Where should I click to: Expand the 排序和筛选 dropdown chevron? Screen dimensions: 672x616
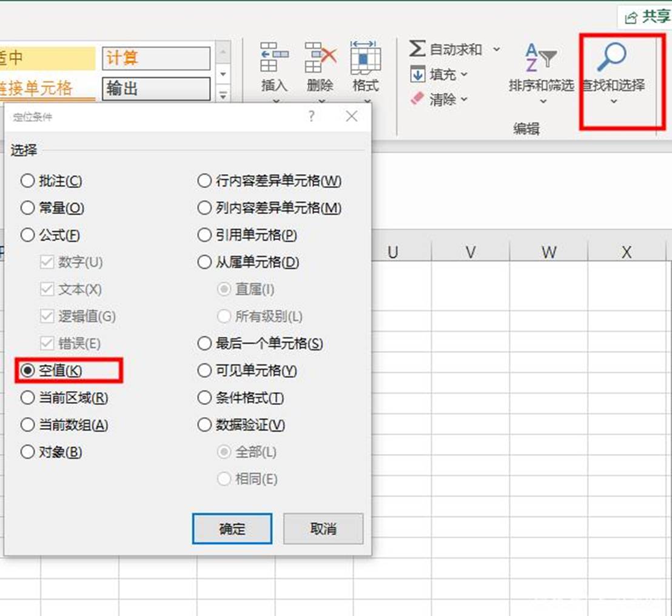543,101
